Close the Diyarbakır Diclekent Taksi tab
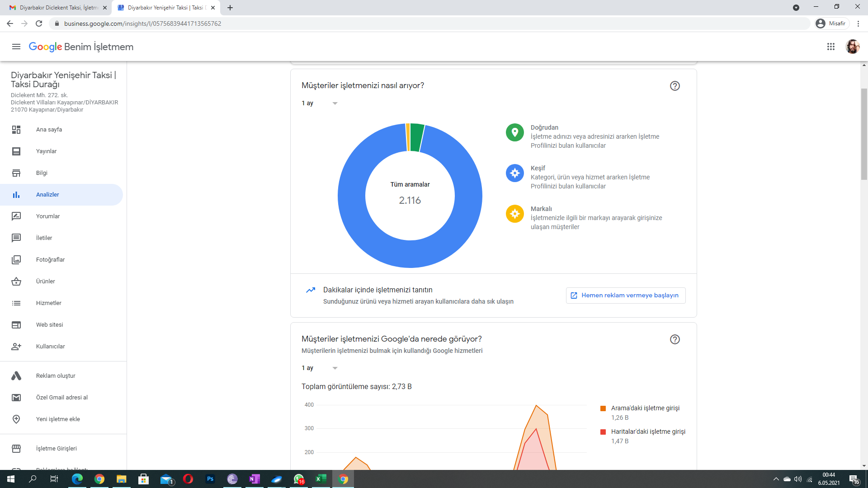 [x=105, y=8]
